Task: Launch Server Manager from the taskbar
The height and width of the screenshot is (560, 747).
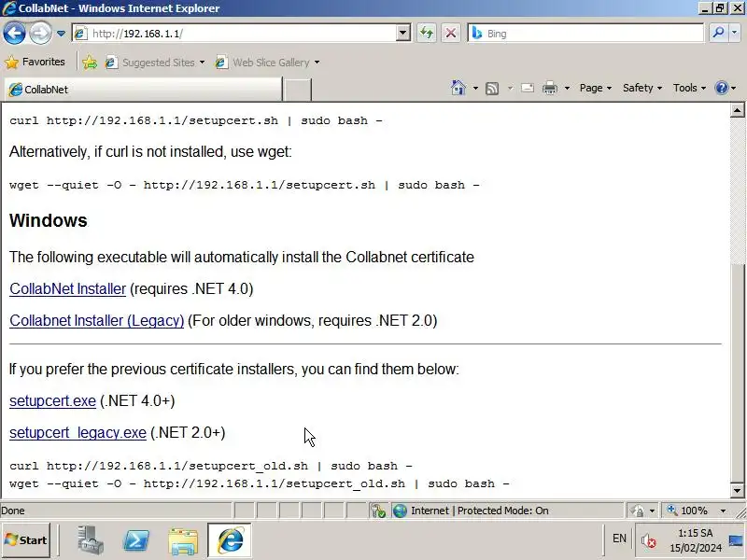Action: pos(90,540)
